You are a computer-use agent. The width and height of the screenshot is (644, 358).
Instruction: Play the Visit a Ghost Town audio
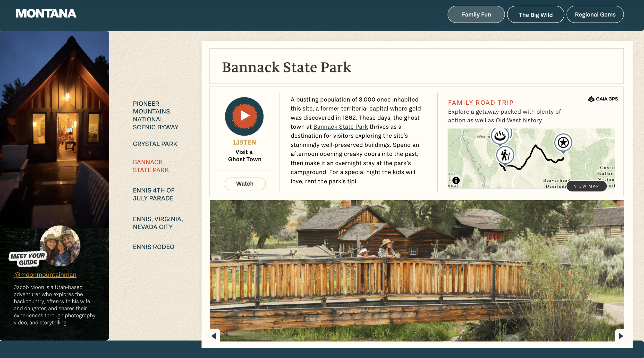click(244, 116)
